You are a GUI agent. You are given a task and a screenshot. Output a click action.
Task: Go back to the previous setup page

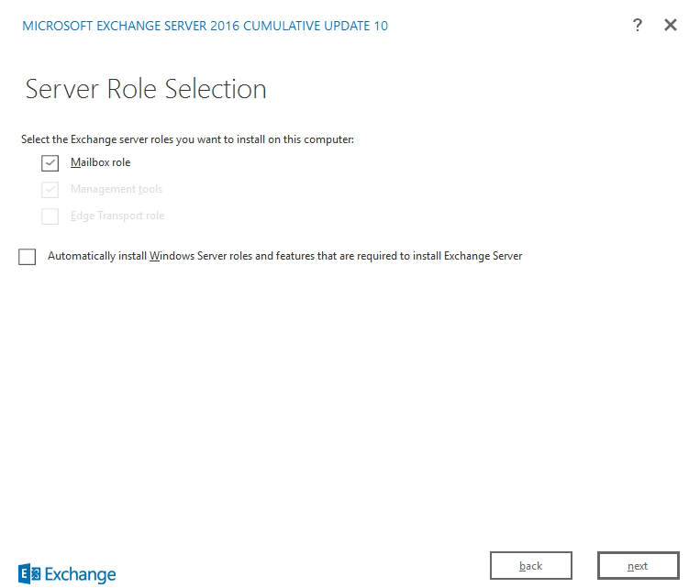[531, 566]
